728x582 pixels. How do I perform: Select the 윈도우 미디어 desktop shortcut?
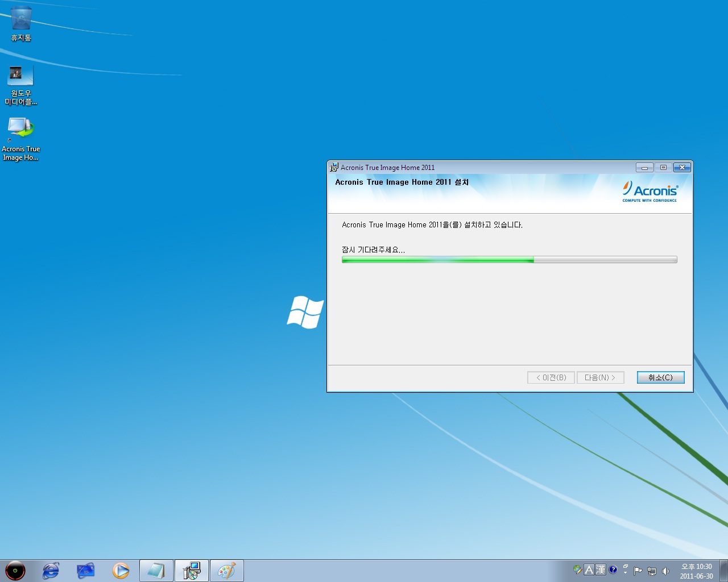coord(21,85)
